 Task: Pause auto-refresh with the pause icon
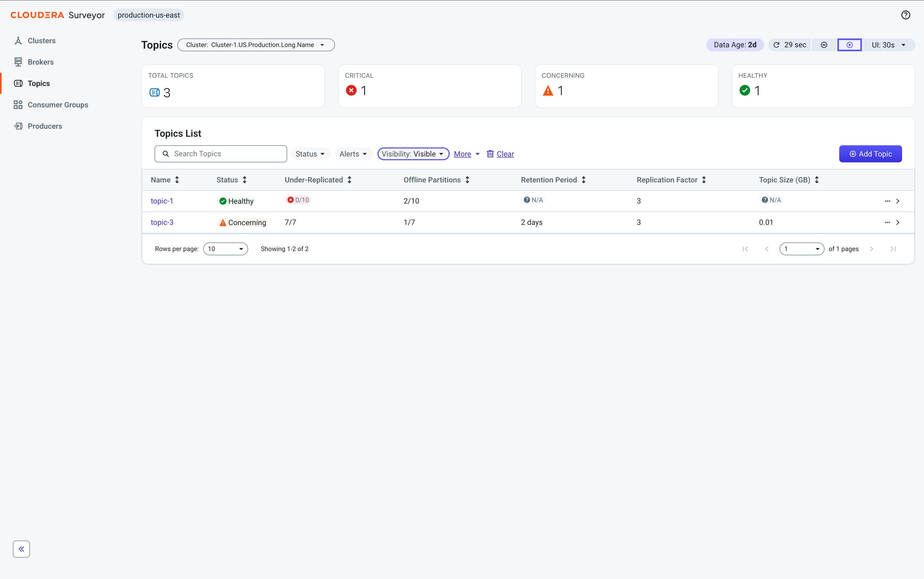(824, 45)
